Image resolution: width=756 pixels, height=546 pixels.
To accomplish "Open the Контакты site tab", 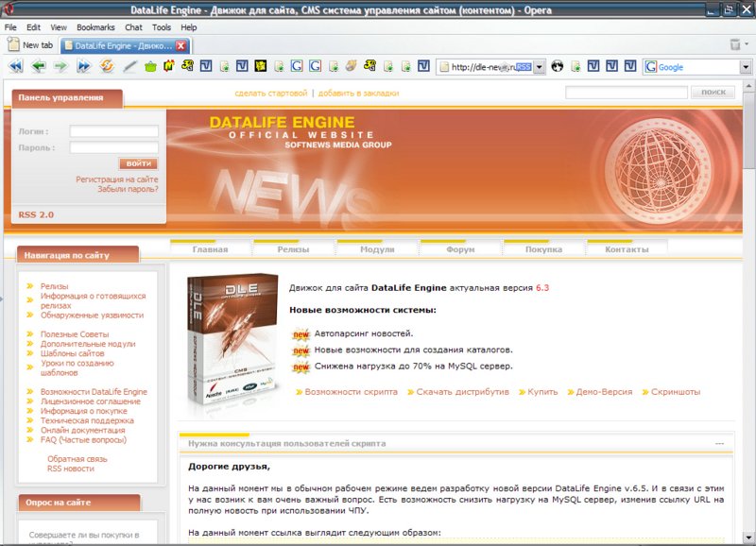I will point(627,248).
